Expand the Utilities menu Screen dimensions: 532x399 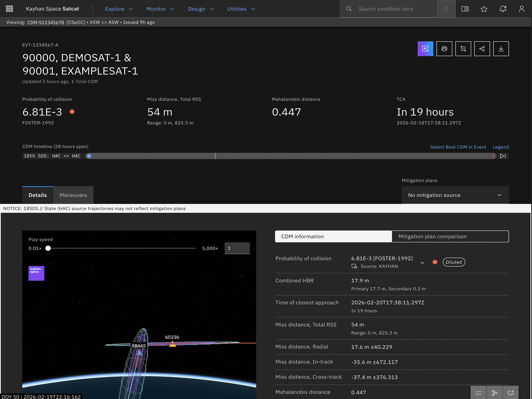[241, 9]
